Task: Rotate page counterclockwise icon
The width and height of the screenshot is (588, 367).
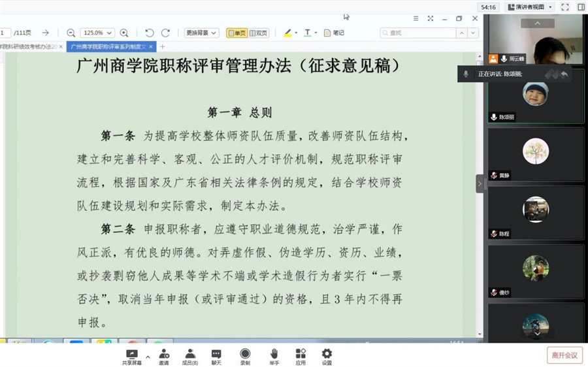Action: point(150,33)
